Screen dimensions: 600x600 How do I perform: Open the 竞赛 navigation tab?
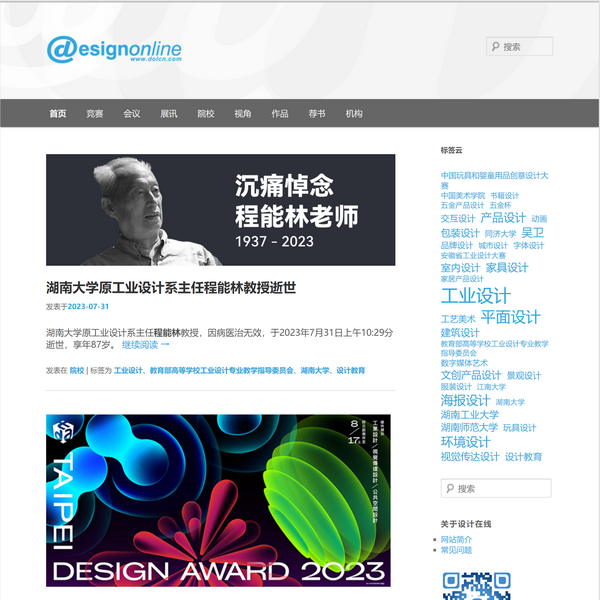(x=95, y=114)
